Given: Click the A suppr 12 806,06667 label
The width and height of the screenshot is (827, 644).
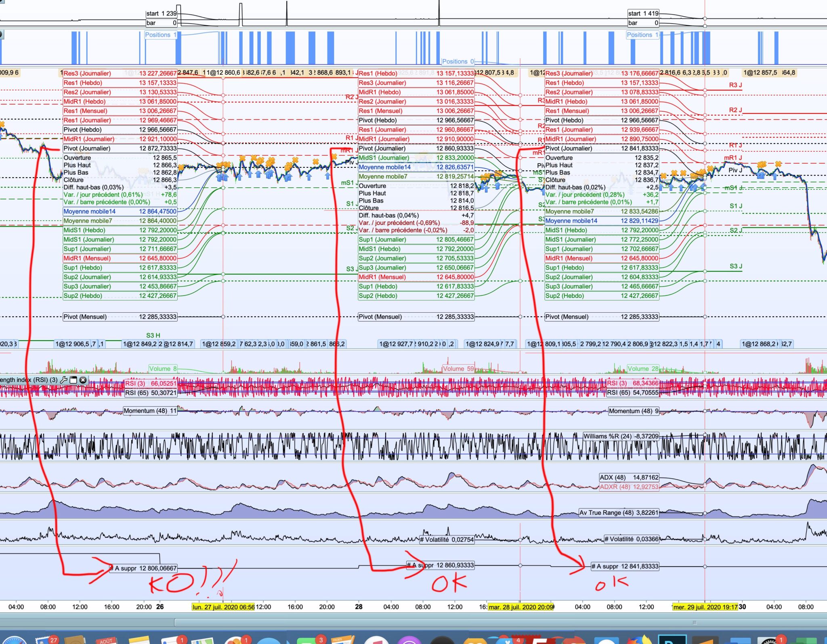Looking at the screenshot, I should 144,568.
